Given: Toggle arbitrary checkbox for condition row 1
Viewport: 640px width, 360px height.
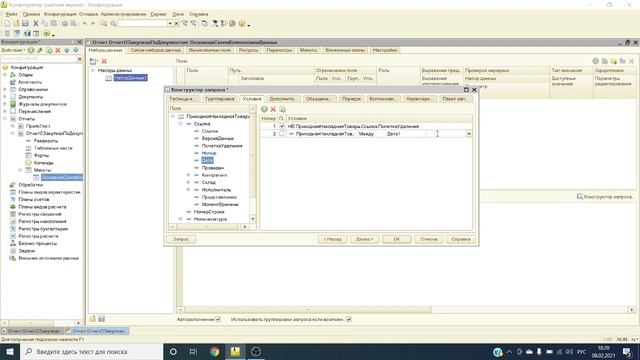Looking at the screenshot, I should point(282,126).
